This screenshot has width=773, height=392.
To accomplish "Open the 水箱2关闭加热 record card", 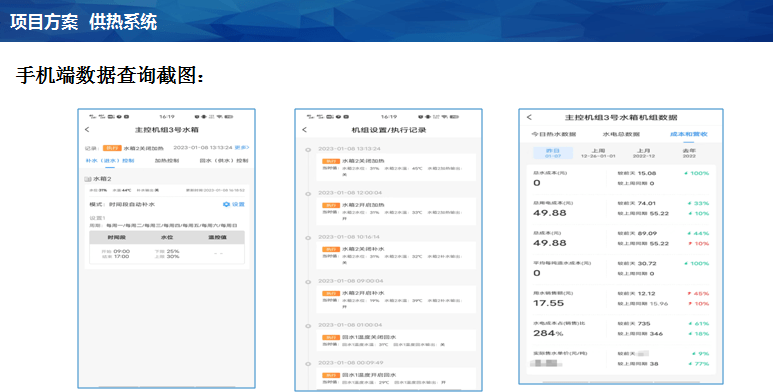I will [x=397, y=168].
